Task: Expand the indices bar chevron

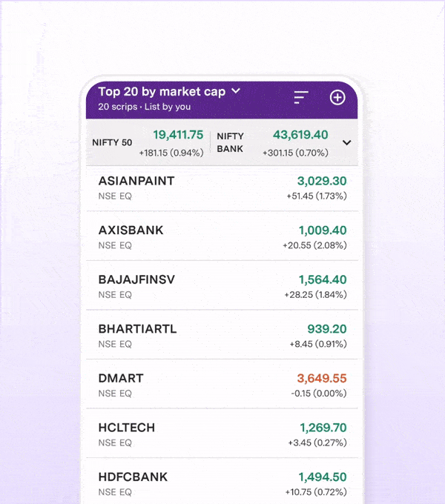Action: [x=346, y=142]
